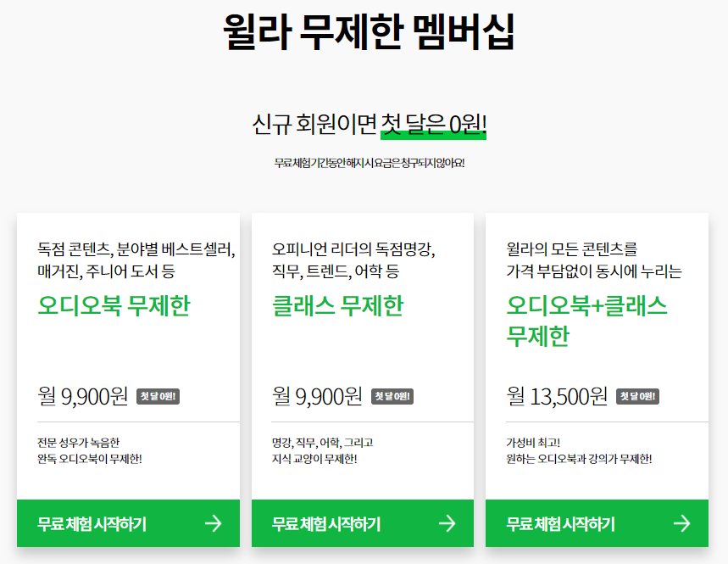The height and width of the screenshot is (564, 728).
Task: Click 매거진, 주니어 도서 등 text
Action: [106, 271]
